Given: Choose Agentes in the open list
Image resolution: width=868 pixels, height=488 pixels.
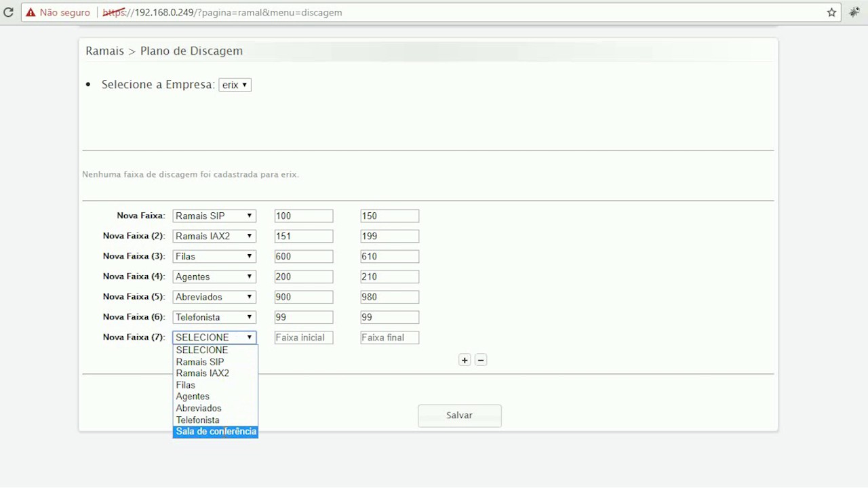Looking at the screenshot, I should click(216, 396).
